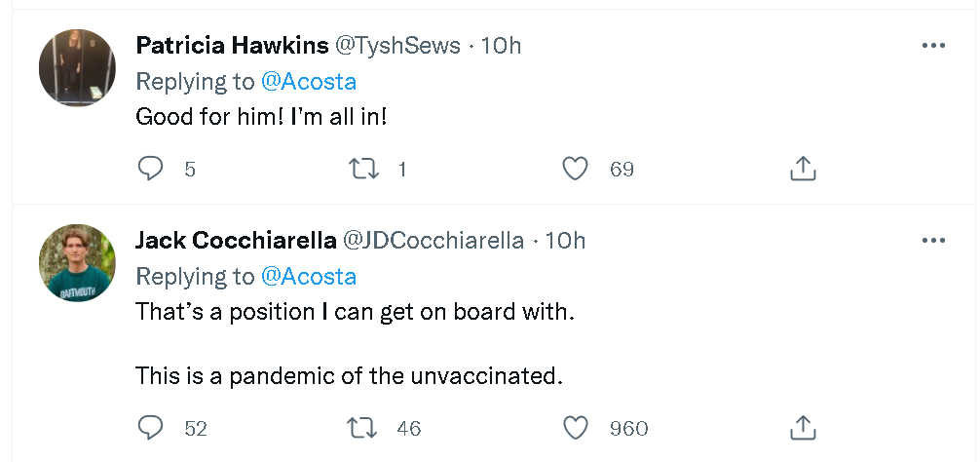Click the @TyshSews handle
This screenshot has width=980, height=462.
click(397, 46)
